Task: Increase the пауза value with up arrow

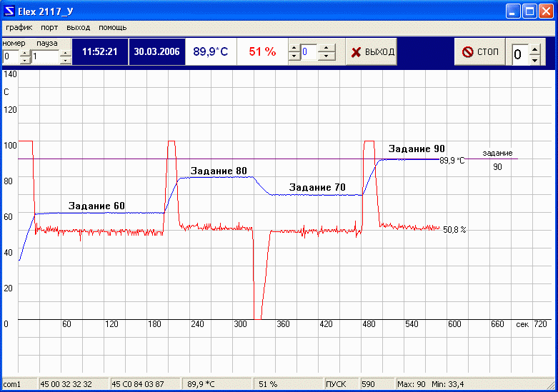Action: pyautogui.click(x=66, y=54)
